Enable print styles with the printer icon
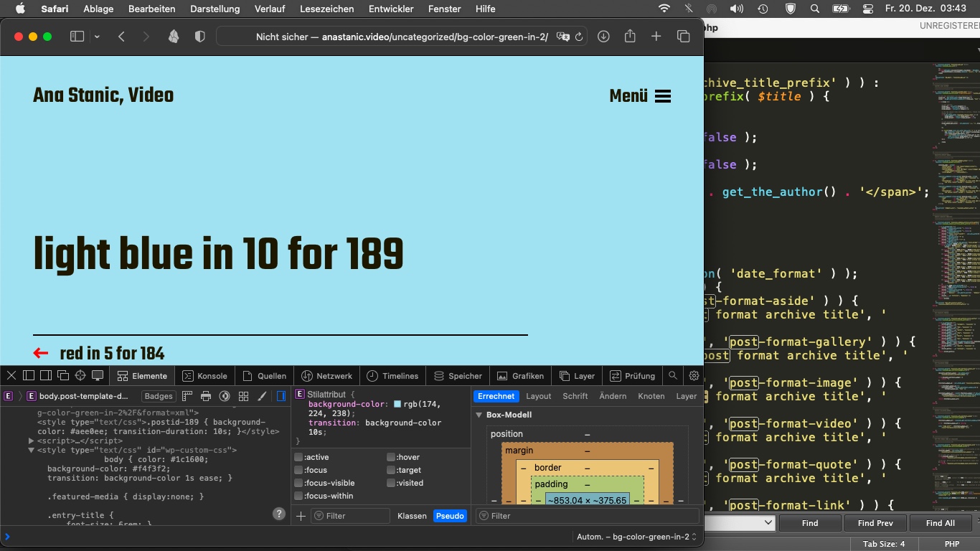 206,396
